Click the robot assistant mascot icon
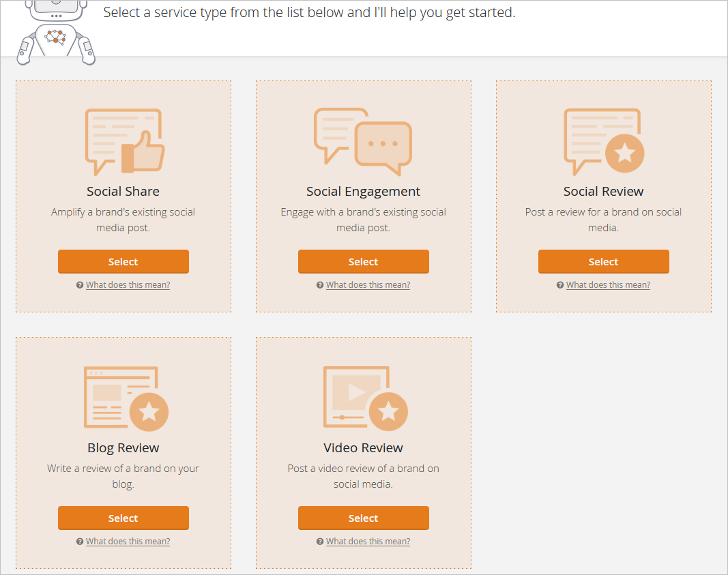This screenshot has height=575, width=728. pos(56,31)
